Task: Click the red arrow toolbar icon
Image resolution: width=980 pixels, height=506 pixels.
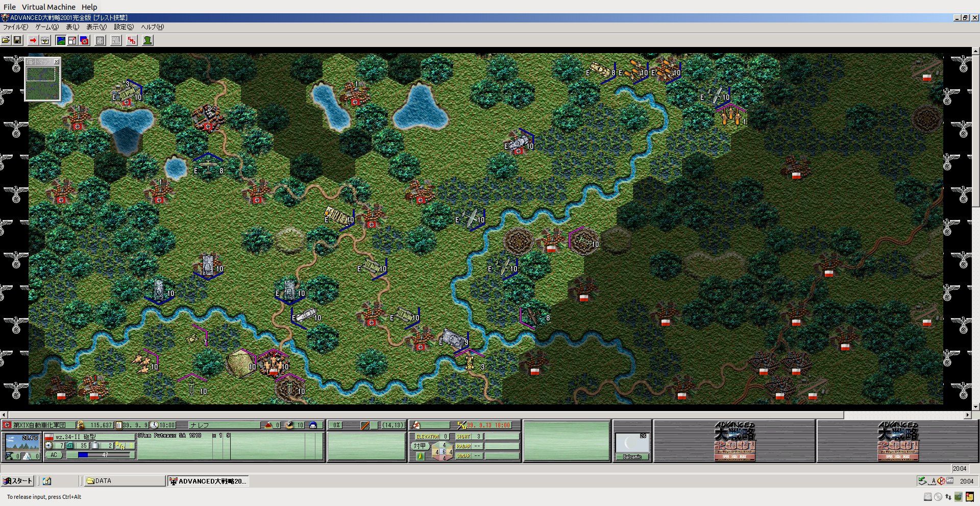Action: pyautogui.click(x=33, y=40)
